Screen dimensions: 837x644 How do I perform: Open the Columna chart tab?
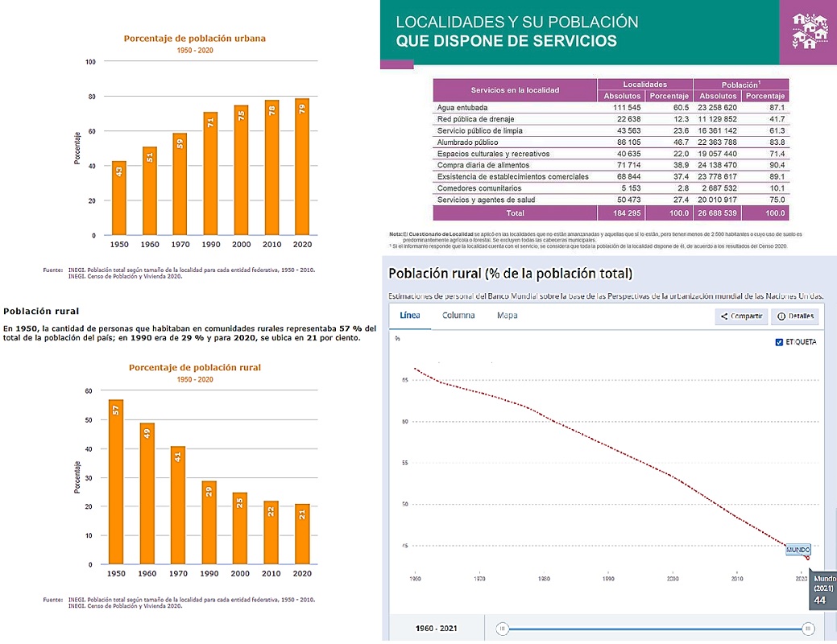coord(458,316)
